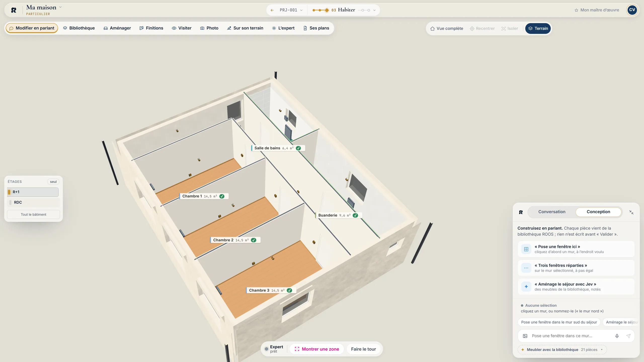Viewport: 644px width, 362px height.
Task: Click the suggestion Pose une fenêtre dans le mur sud
Action: click(559, 322)
